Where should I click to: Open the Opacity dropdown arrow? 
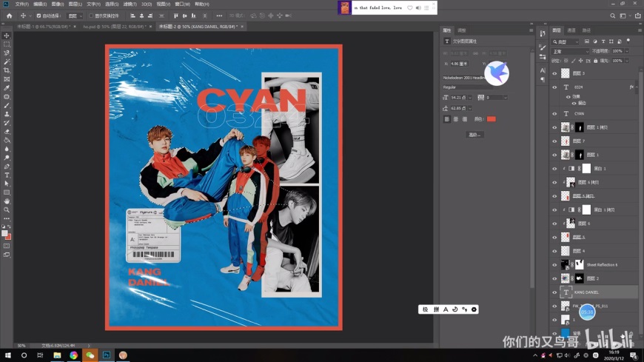[627, 51]
